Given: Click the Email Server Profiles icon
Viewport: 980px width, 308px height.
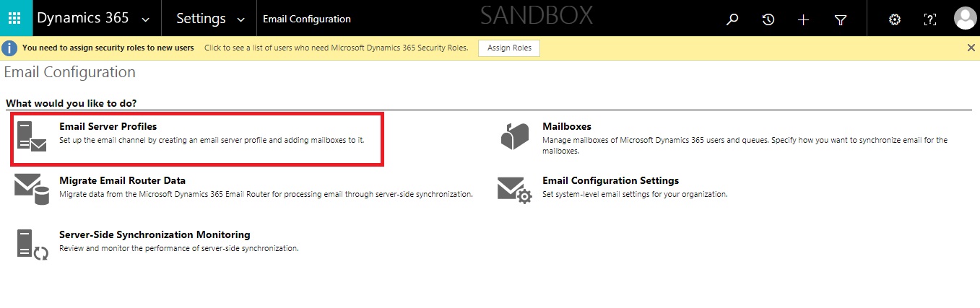Looking at the screenshot, I should 32,136.
